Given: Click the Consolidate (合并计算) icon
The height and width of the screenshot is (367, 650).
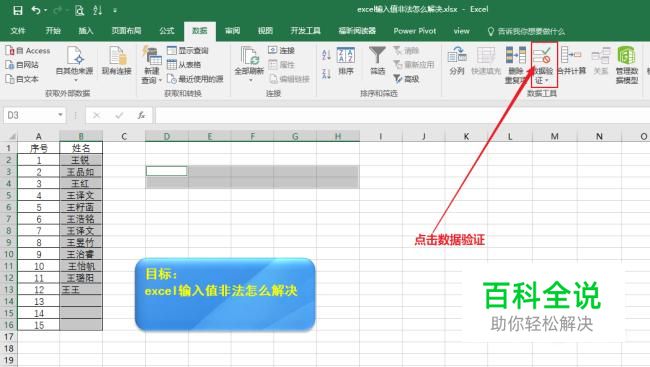Looking at the screenshot, I should (571, 55).
